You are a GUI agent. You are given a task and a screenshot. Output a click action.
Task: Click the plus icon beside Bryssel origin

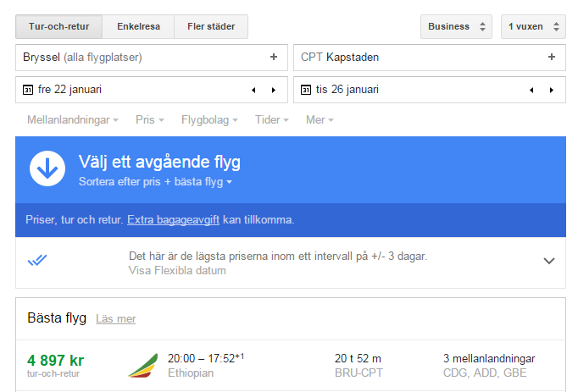click(x=273, y=58)
